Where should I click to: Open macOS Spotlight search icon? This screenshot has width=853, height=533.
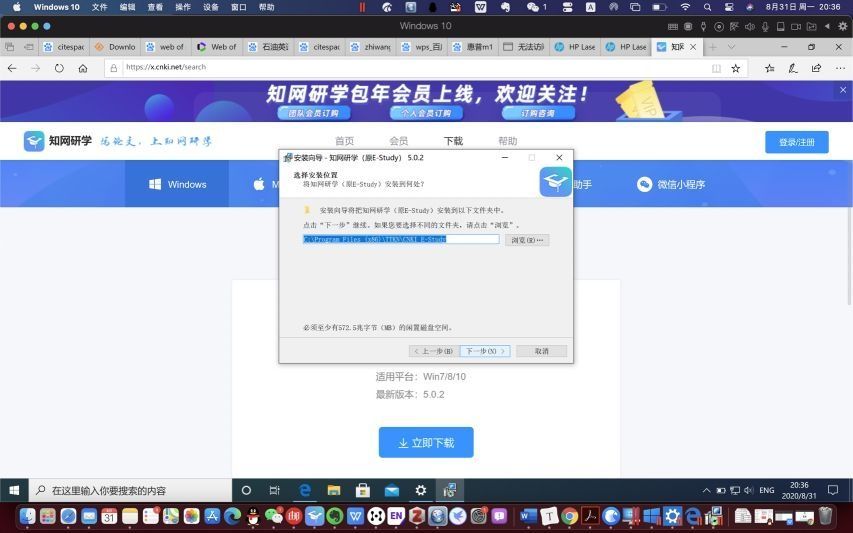pos(707,7)
